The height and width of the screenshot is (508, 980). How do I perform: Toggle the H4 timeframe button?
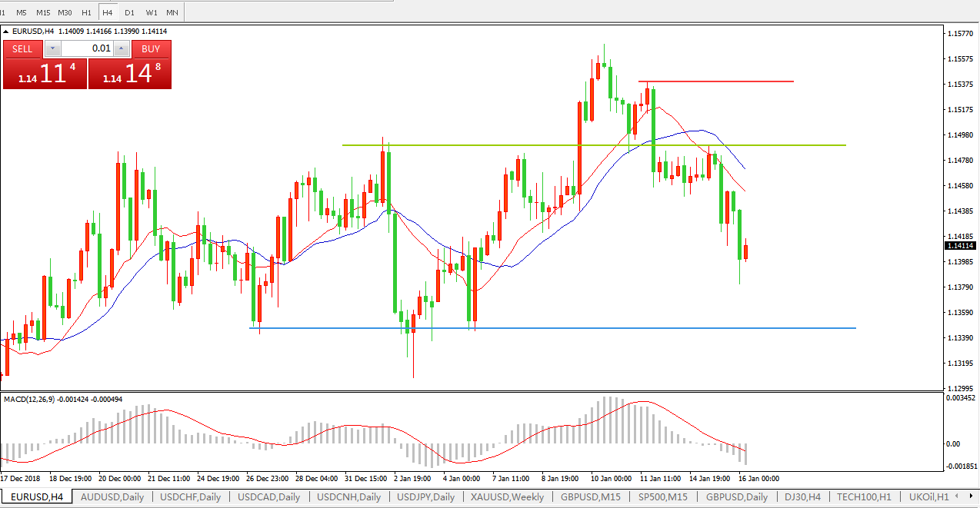pyautogui.click(x=107, y=13)
